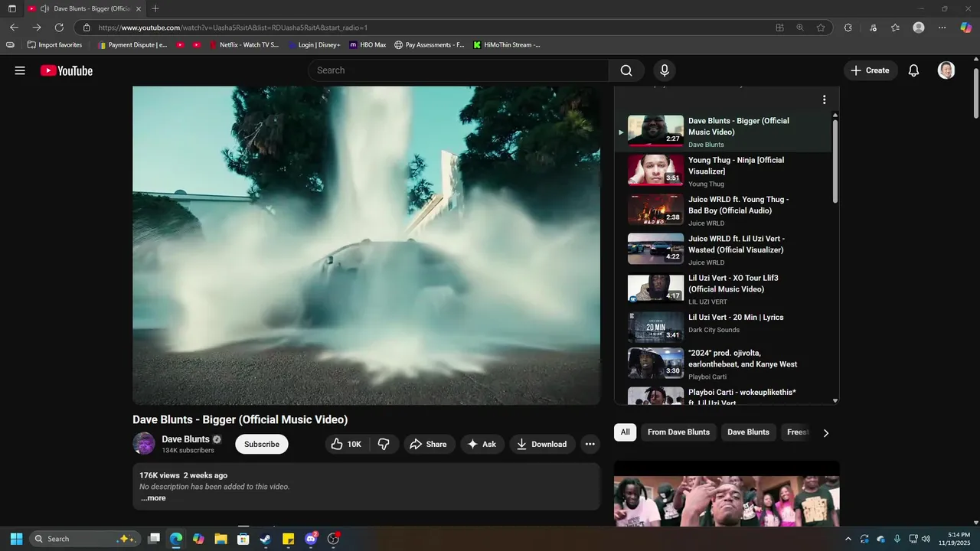The height and width of the screenshot is (551, 980).
Task: Show hidden system tray icons
Action: click(x=848, y=539)
